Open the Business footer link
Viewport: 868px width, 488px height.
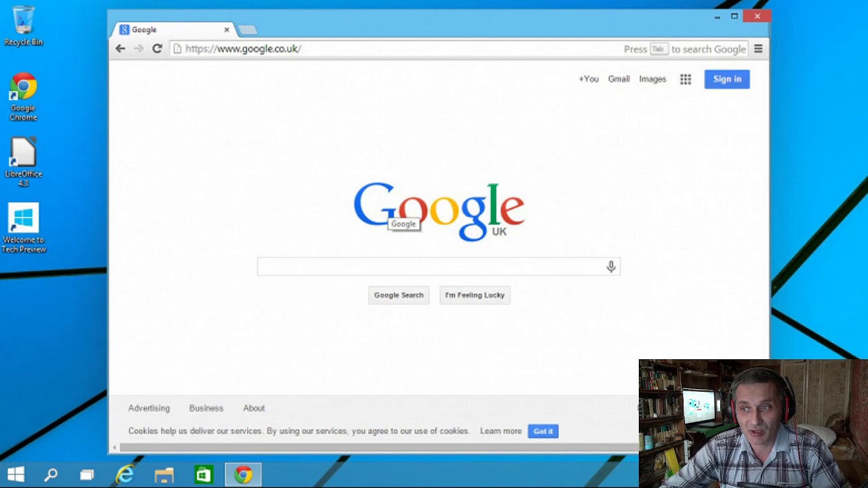206,408
